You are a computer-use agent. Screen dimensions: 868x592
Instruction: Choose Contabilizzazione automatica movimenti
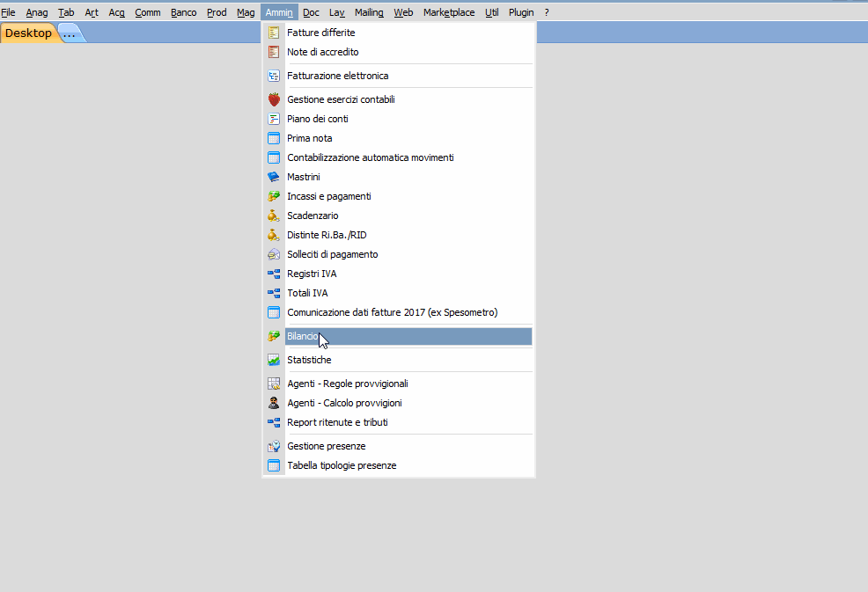click(x=408, y=157)
